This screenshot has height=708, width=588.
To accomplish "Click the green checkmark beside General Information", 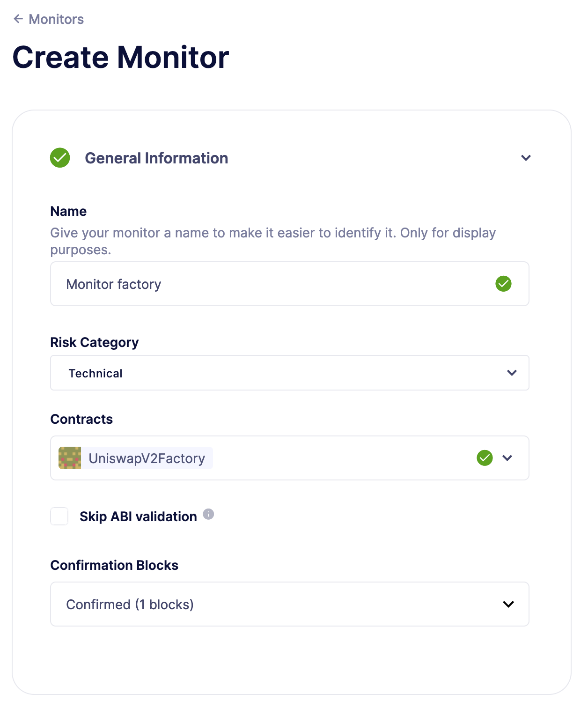I will [59, 158].
